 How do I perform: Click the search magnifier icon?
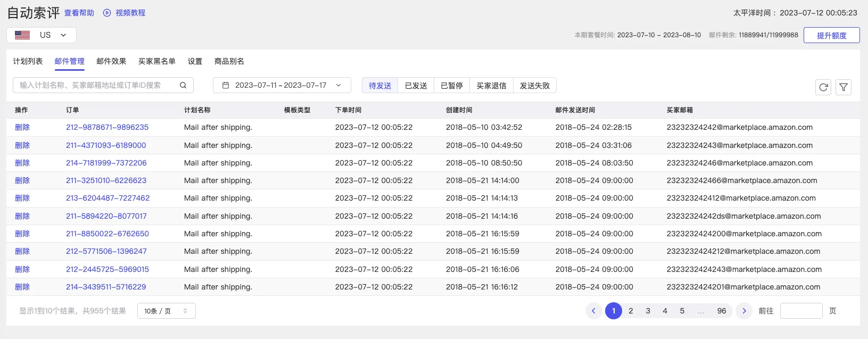(x=183, y=85)
